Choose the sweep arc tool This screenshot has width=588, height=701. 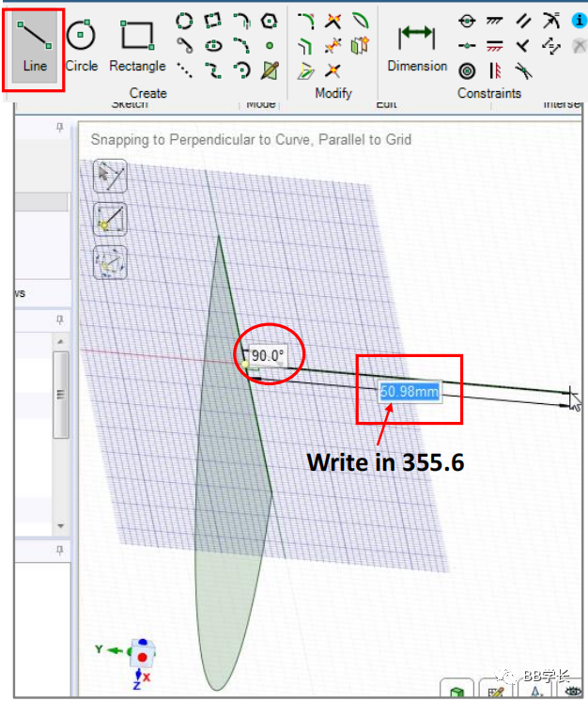tap(241, 70)
